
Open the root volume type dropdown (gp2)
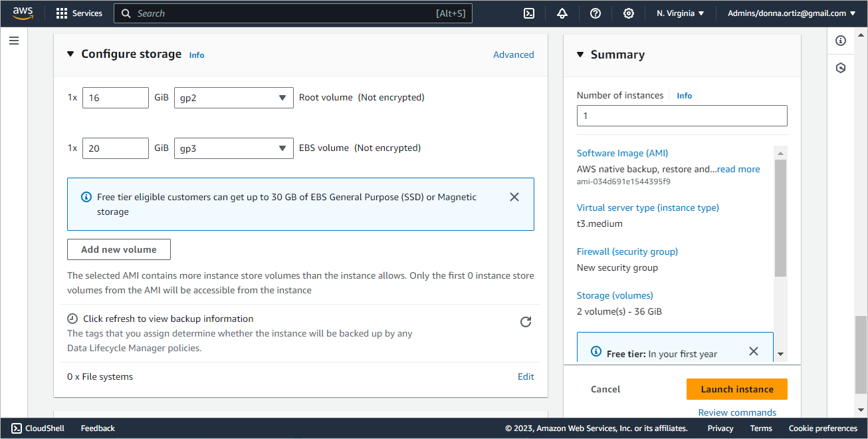pyautogui.click(x=233, y=98)
